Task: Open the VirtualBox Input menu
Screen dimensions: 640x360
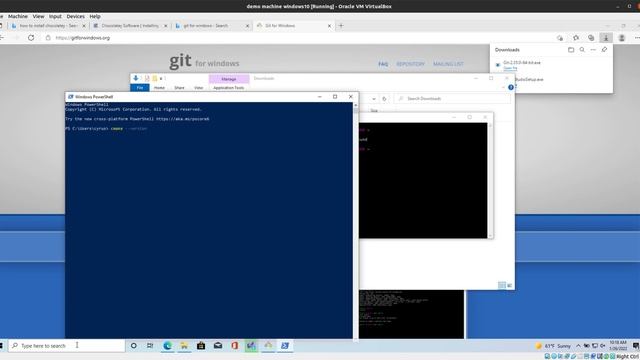Action: click(55, 16)
